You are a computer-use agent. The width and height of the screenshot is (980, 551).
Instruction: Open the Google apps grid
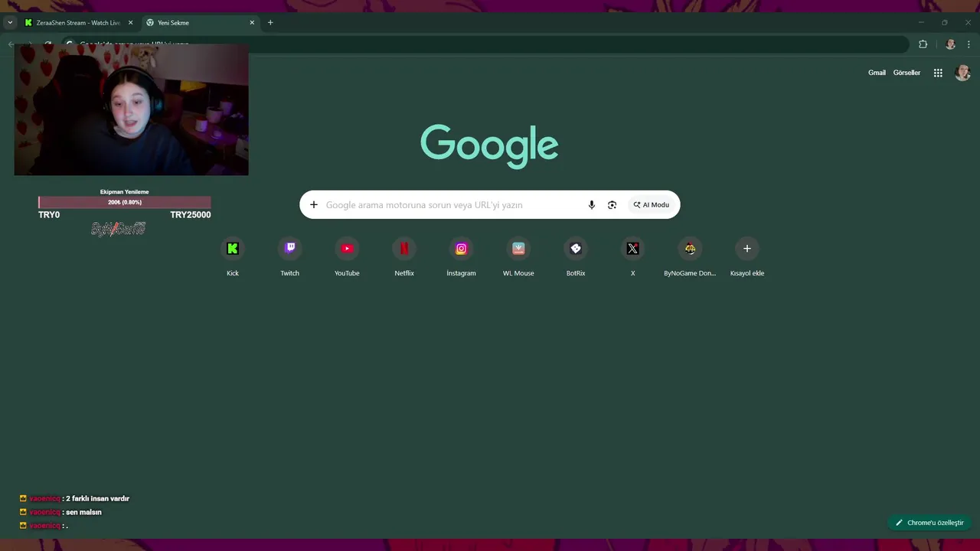tap(938, 73)
